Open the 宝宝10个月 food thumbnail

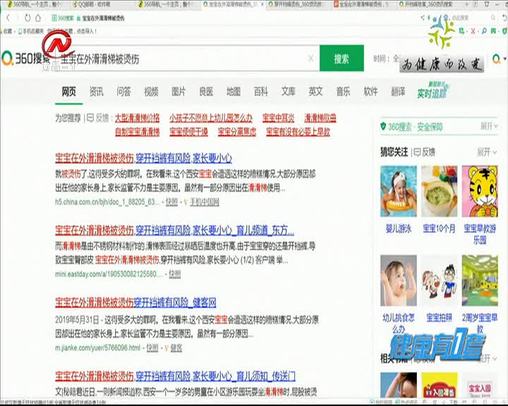point(439,192)
